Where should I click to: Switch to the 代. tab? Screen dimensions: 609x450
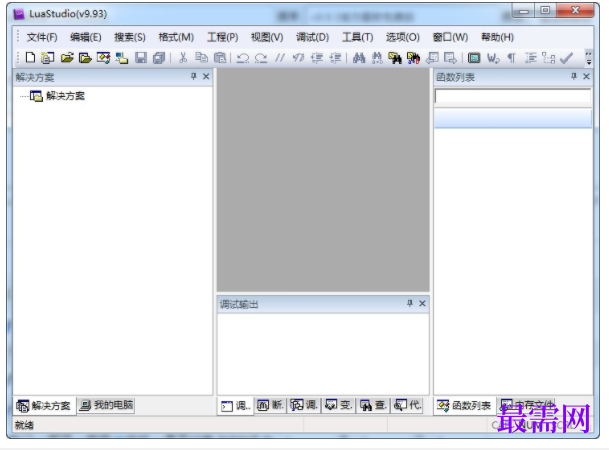click(407, 405)
